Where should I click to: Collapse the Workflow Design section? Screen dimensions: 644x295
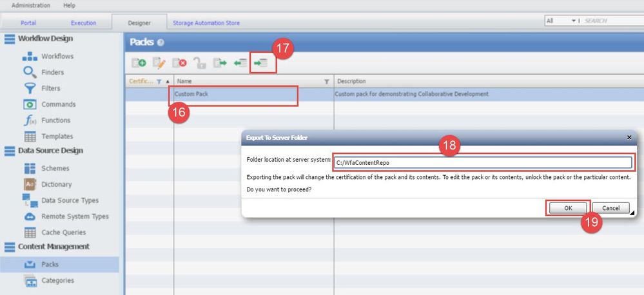pos(10,39)
